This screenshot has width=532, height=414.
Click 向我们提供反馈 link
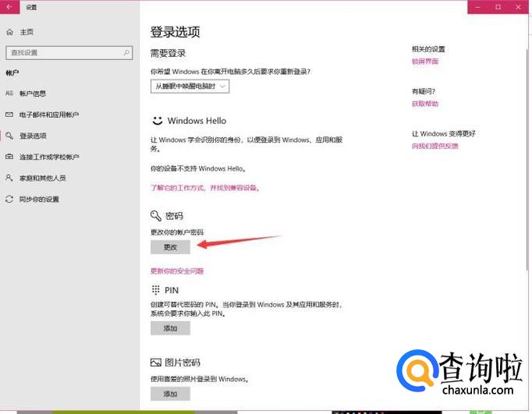(x=435, y=146)
